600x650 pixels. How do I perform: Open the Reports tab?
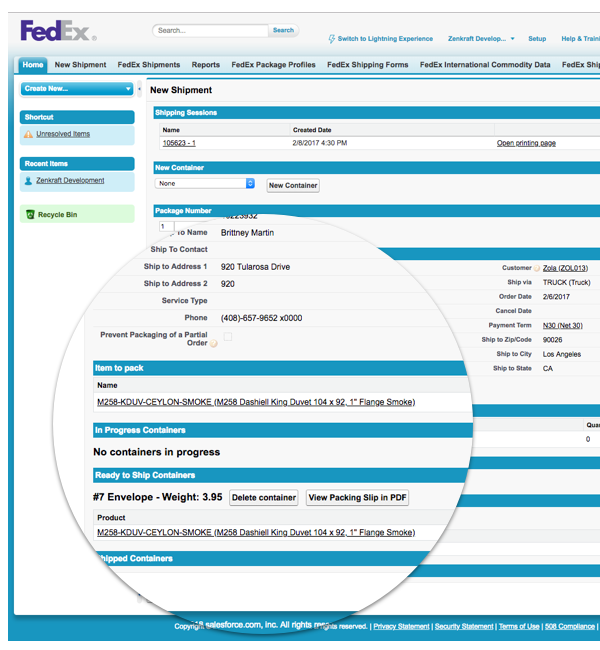(x=206, y=65)
